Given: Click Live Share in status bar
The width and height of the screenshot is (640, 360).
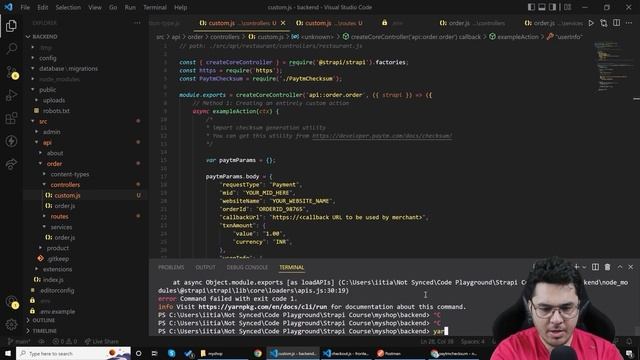Looking at the screenshot, I should (102, 341).
